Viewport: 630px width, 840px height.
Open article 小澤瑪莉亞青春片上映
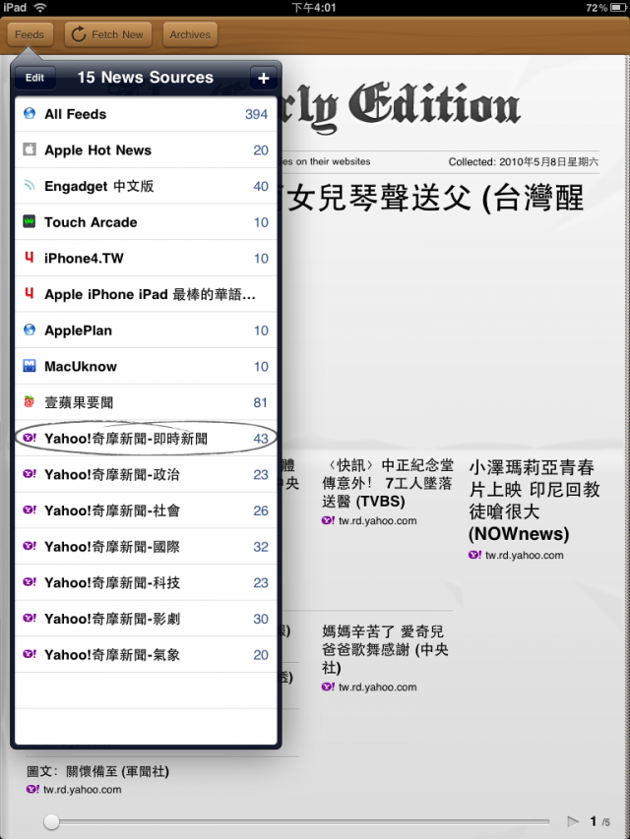tap(535, 501)
